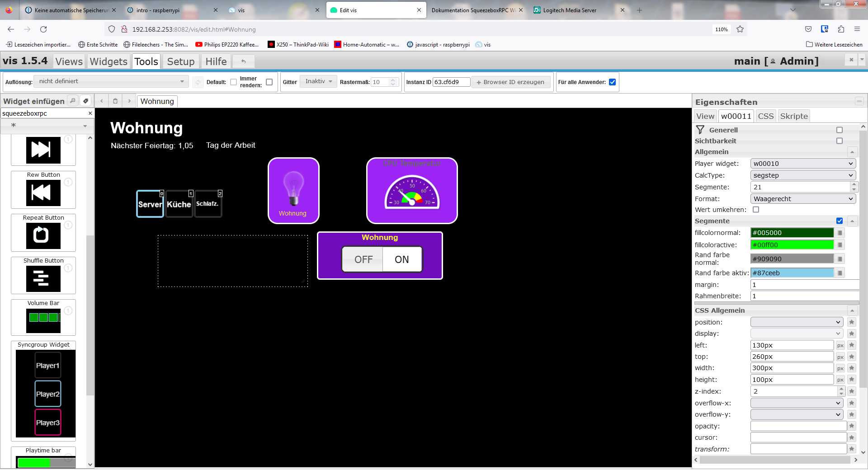Open the Format Waagerecht dropdown

(x=803, y=199)
